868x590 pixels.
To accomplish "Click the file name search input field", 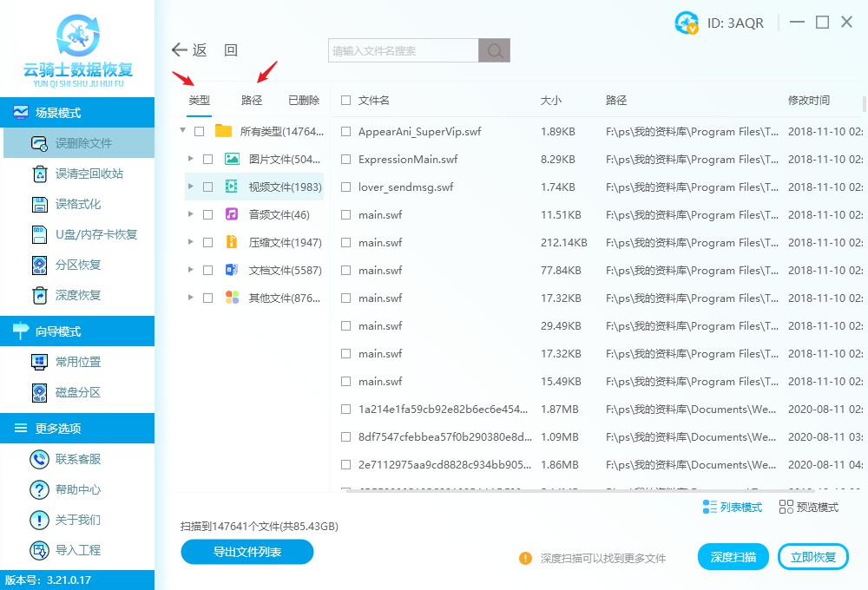I will 403,51.
